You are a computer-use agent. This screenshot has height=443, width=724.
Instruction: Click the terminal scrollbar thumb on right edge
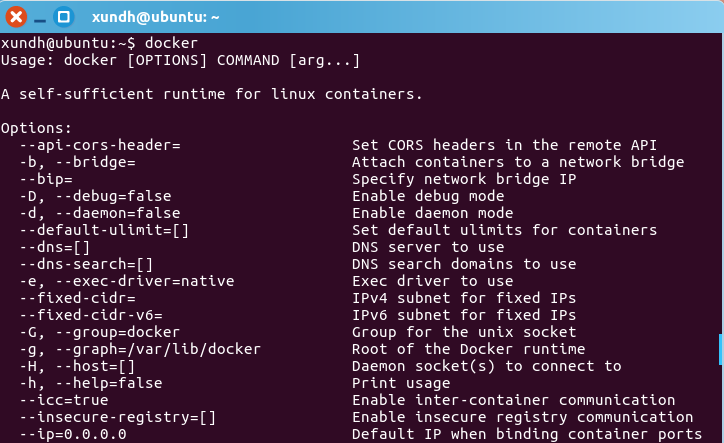720,350
